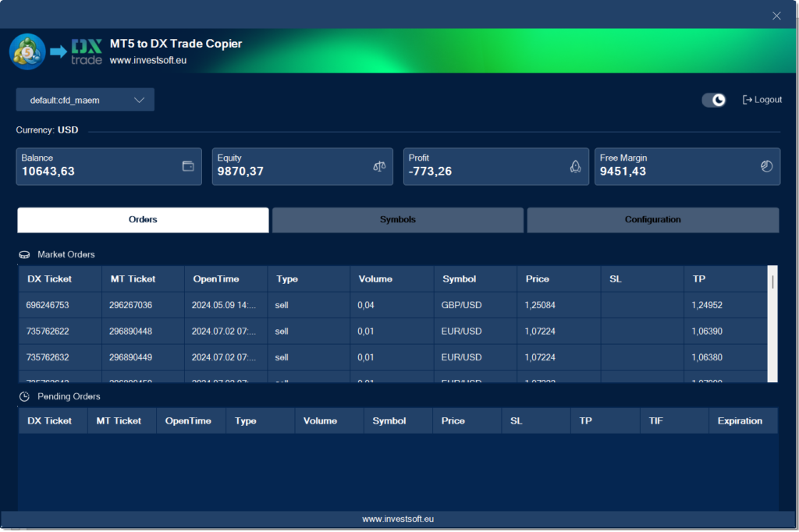The image size is (799, 532).
Task: Switch to the Symbols tab
Action: (398, 220)
